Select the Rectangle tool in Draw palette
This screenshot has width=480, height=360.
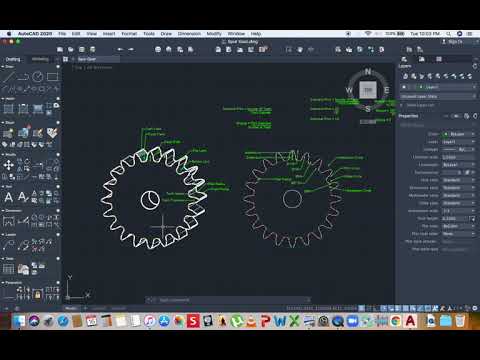coord(52,77)
